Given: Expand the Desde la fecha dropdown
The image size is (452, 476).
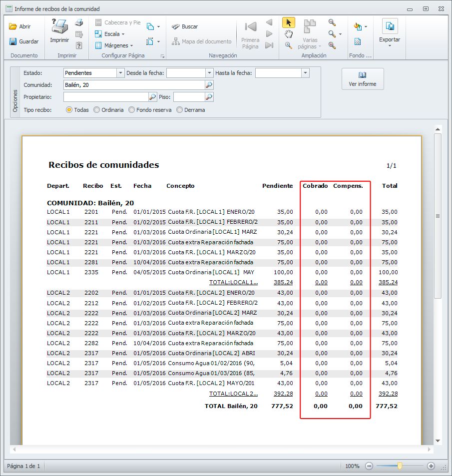Looking at the screenshot, I should click(209, 73).
